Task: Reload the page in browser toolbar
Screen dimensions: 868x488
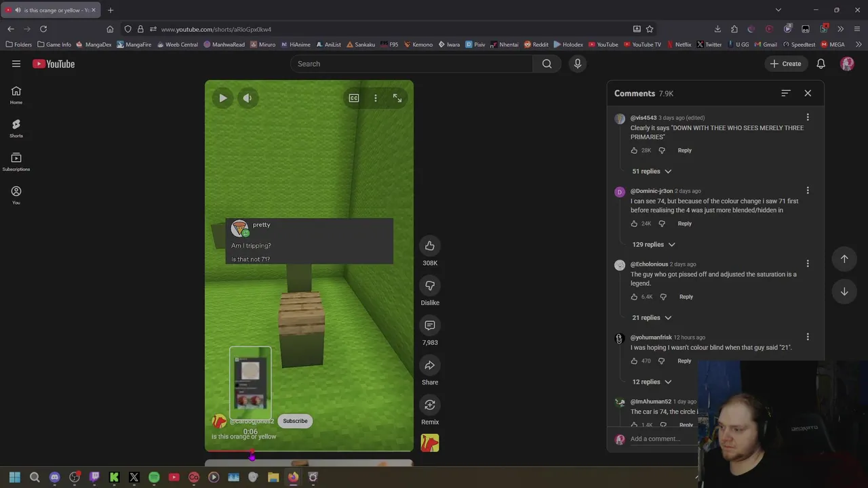Action: (43, 29)
